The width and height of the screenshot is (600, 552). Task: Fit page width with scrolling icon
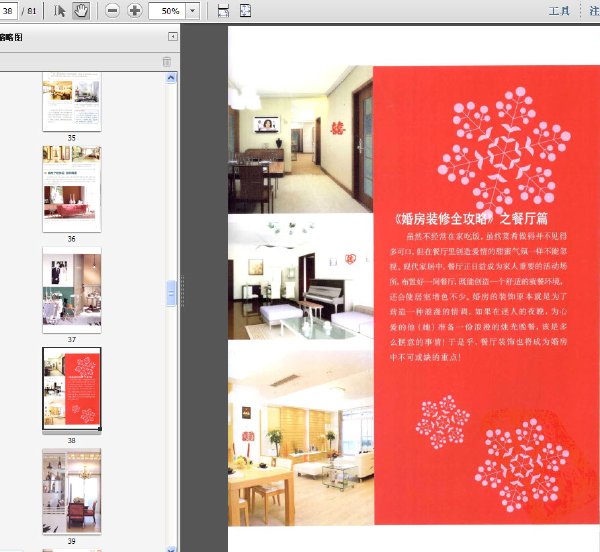pos(223,11)
